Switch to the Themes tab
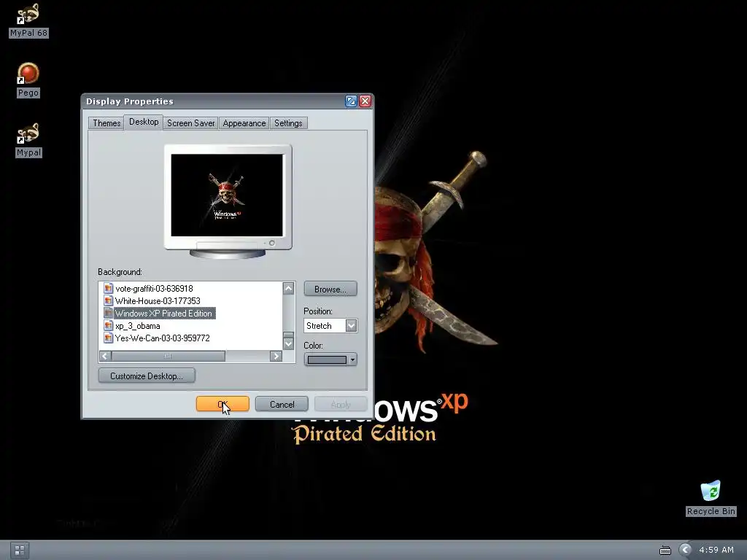 point(107,122)
